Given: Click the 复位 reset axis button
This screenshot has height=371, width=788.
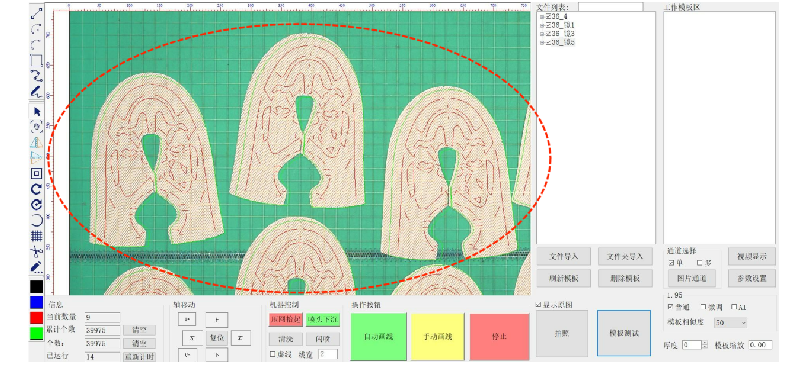Looking at the screenshot, I should 218,338.
